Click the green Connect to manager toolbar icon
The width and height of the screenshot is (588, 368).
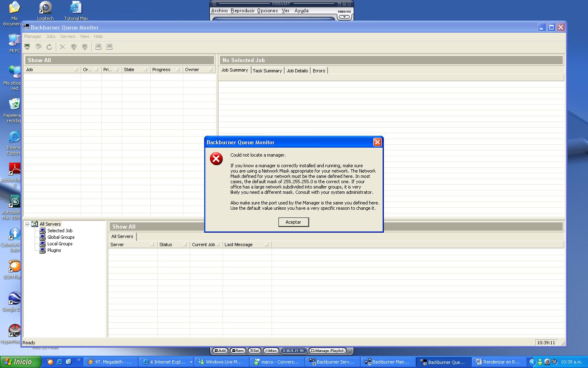(x=27, y=47)
